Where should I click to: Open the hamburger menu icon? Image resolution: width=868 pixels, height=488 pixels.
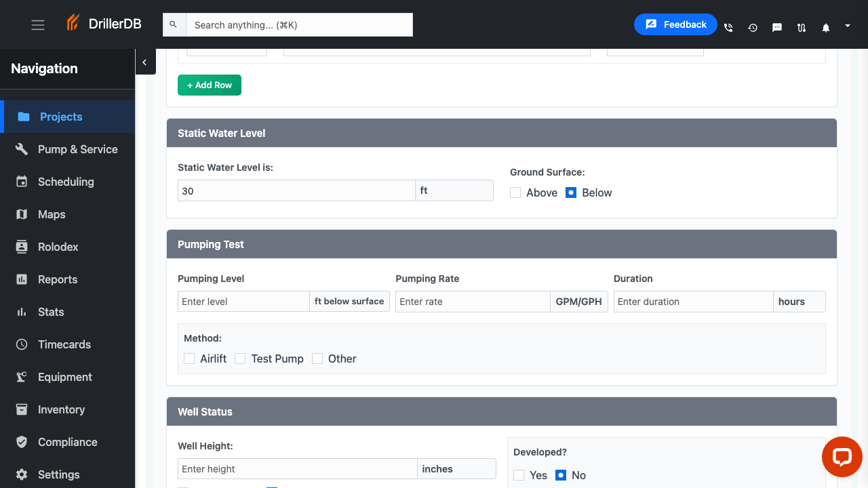click(x=37, y=24)
